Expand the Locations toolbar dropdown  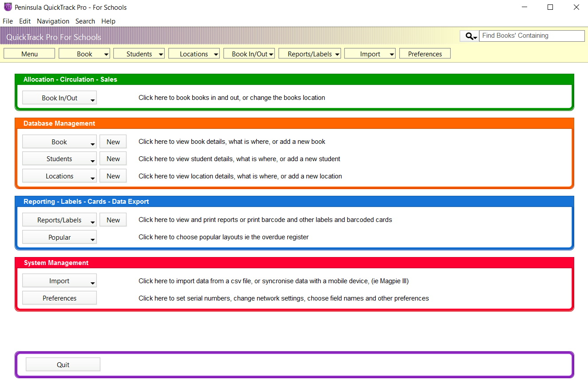pyautogui.click(x=194, y=54)
